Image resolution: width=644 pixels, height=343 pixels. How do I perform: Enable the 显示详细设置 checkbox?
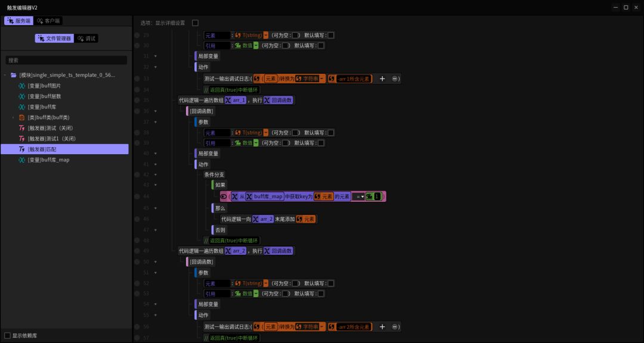[195, 23]
